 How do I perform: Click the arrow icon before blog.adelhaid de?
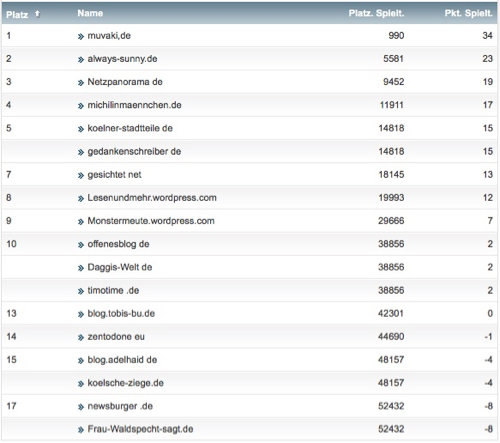(x=81, y=361)
